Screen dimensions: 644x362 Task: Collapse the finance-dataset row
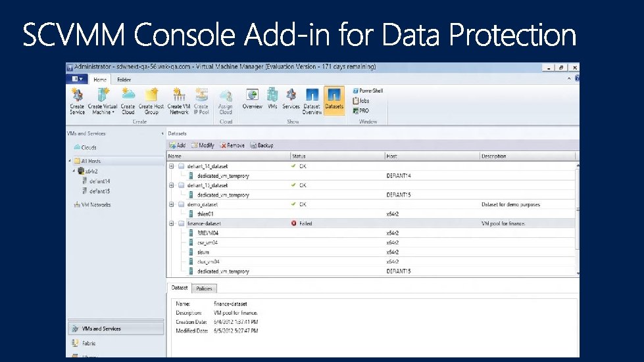(171, 223)
